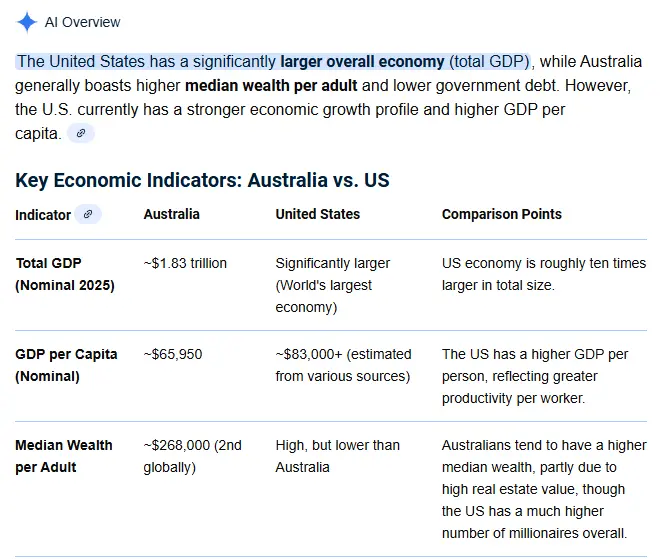This screenshot has width=664, height=559.
Task: Click the ~$83,000+ estimated value cell
Action: (342, 365)
